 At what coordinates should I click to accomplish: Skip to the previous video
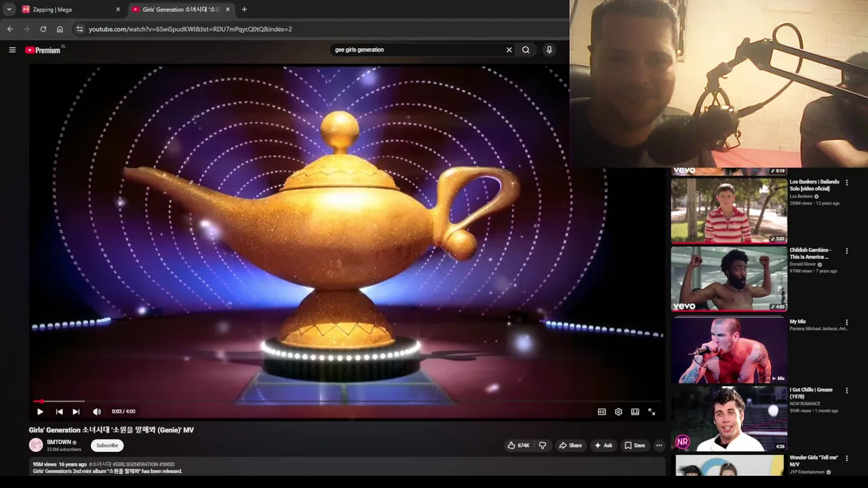59,411
